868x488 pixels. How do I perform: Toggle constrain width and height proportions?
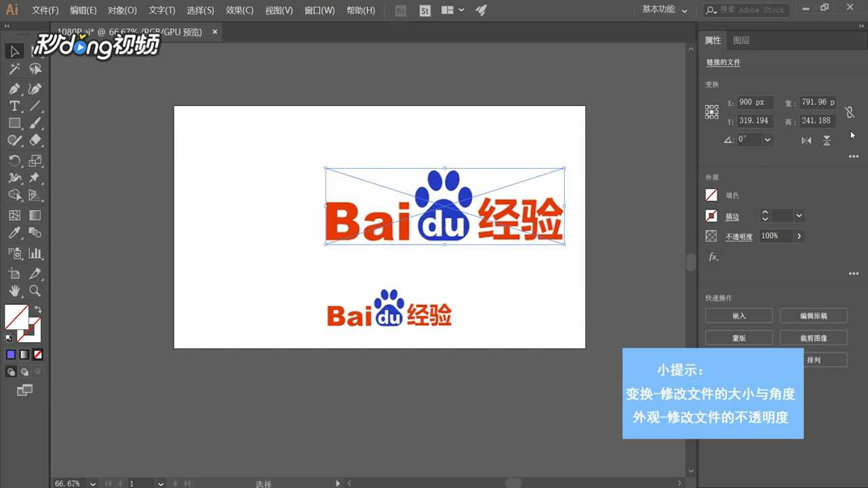[x=850, y=112]
